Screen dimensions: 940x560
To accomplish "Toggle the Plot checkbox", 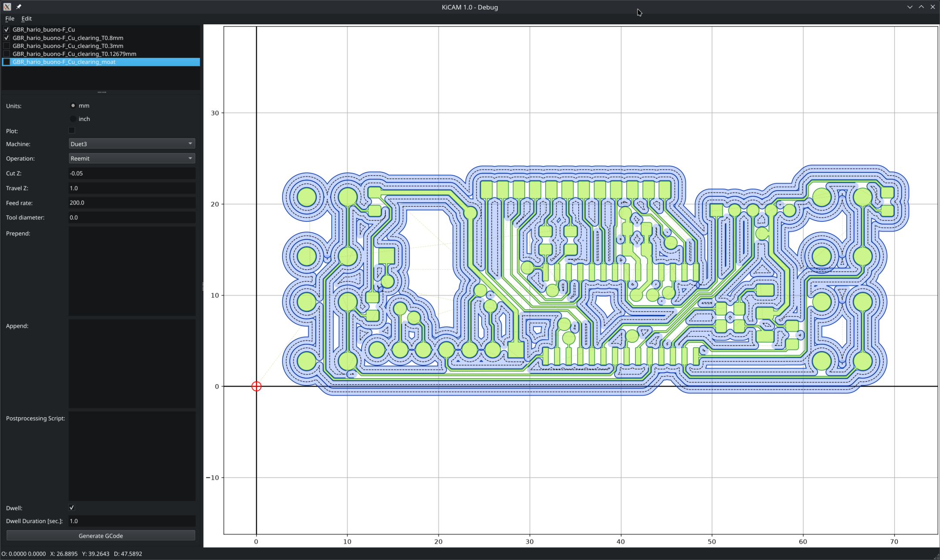I will pos(72,131).
